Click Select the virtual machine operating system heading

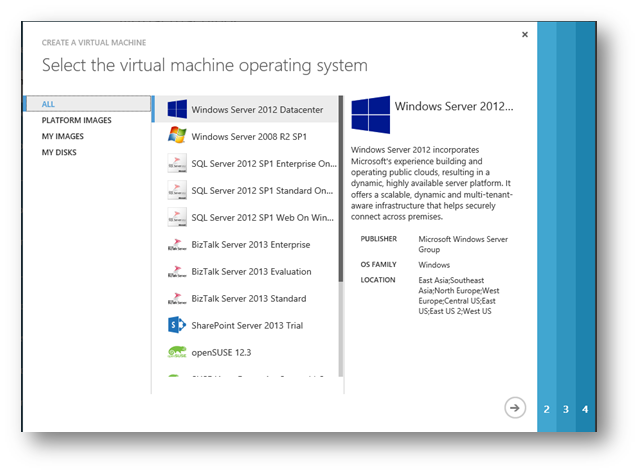[205, 65]
